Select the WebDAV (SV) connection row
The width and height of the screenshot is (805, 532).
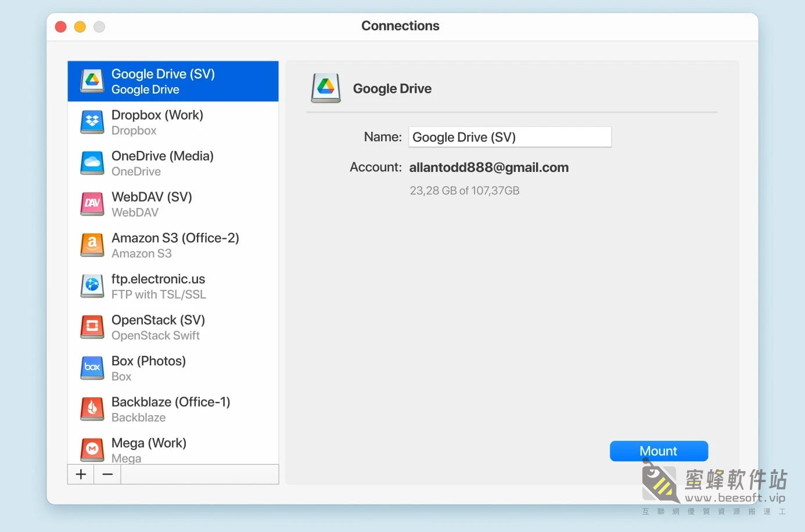tap(173, 204)
